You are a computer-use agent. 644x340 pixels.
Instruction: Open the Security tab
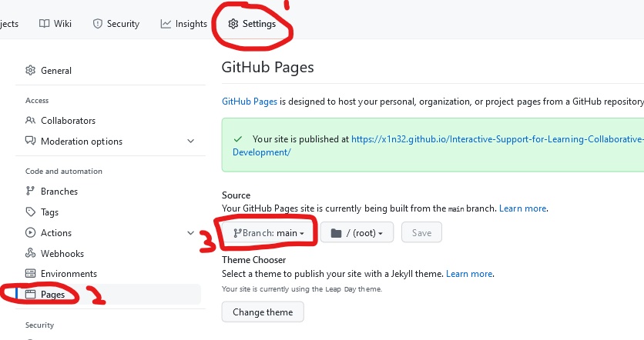click(x=116, y=24)
